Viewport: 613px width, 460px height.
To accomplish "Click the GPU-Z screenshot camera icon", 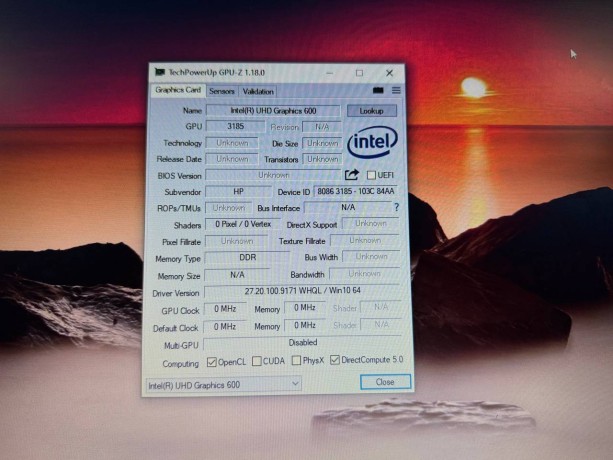I will (x=378, y=90).
